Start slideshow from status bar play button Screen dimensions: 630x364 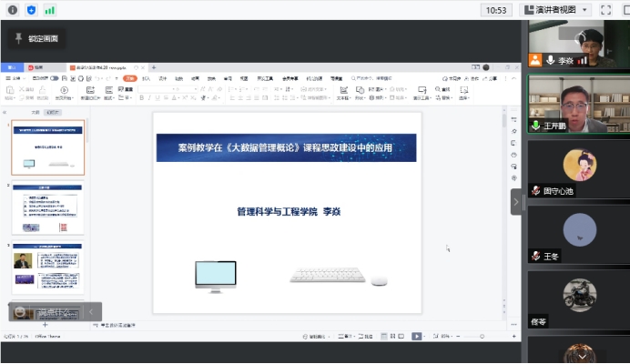click(416, 336)
